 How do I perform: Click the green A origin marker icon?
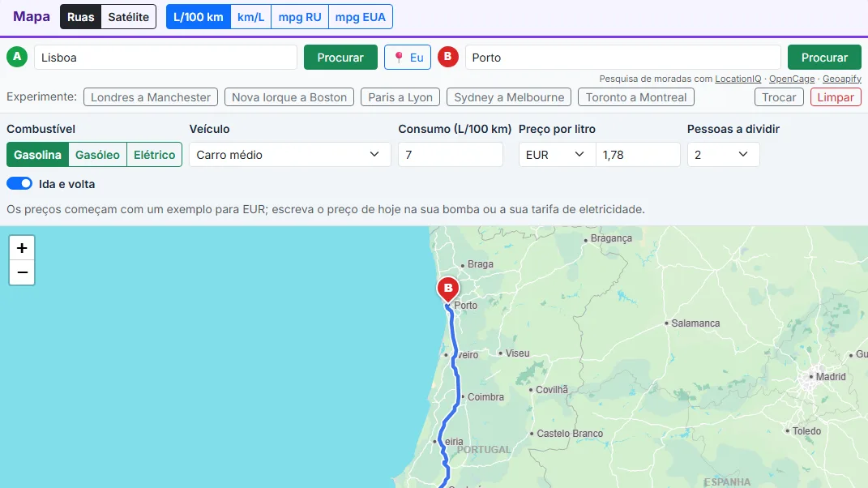pyautogui.click(x=17, y=57)
